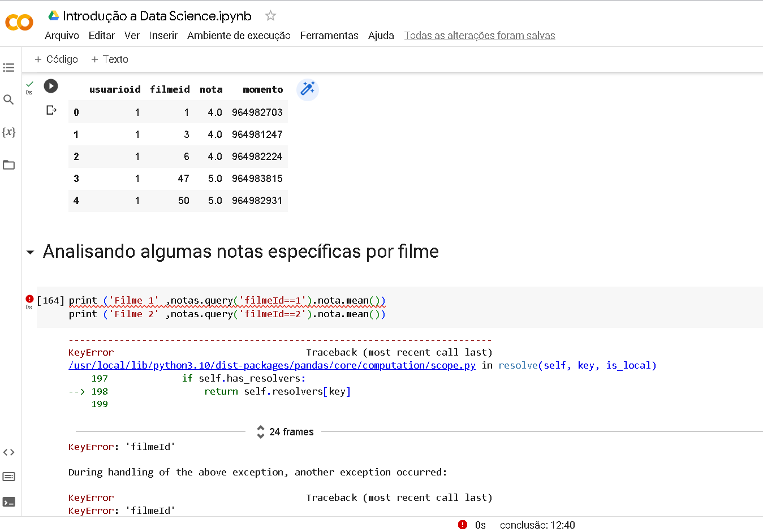
Task: Click the 'conclusão: 12:40' status text
Action: point(537,525)
